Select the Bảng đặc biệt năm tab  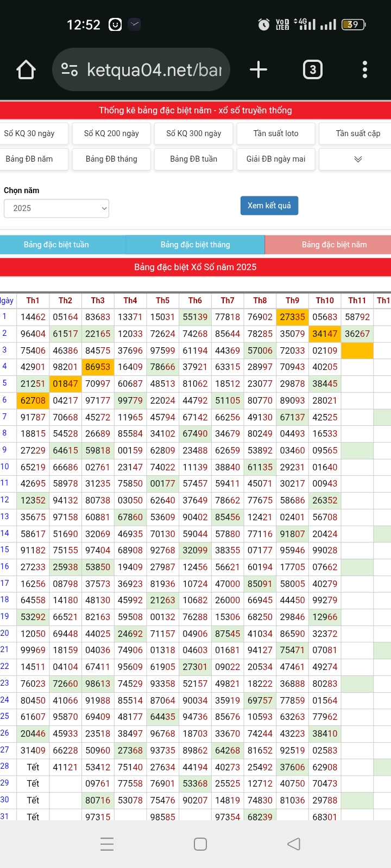(x=334, y=245)
